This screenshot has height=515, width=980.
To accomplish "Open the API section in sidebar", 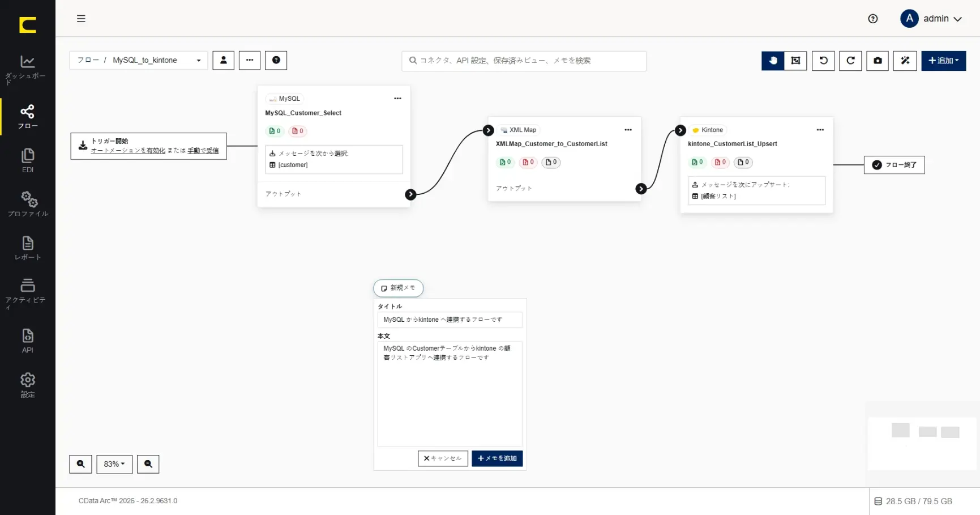I will tap(27, 341).
